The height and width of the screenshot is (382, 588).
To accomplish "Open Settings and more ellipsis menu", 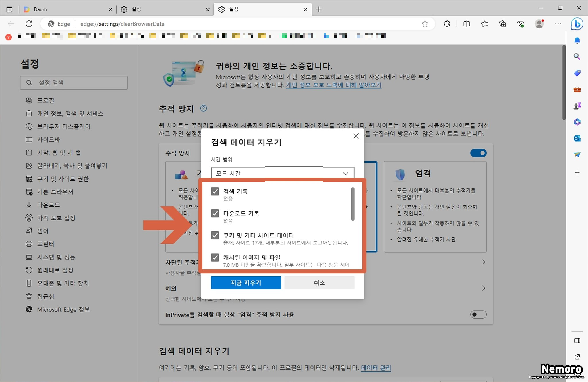I will (x=558, y=24).
